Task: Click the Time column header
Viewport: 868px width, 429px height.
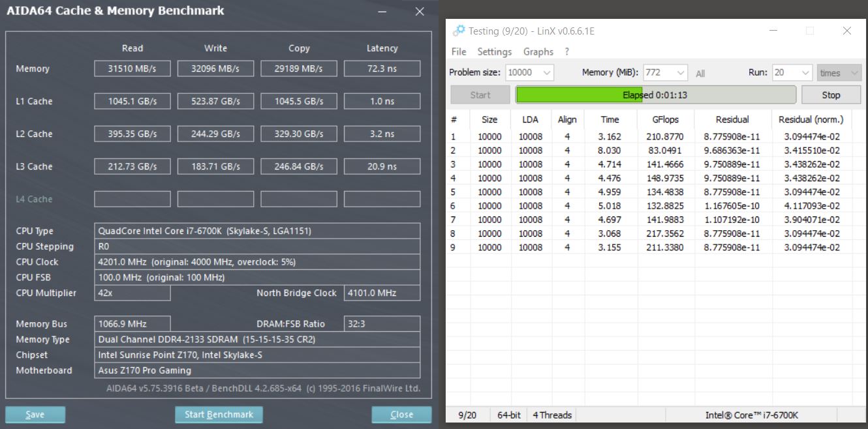Action: point(610,119)
